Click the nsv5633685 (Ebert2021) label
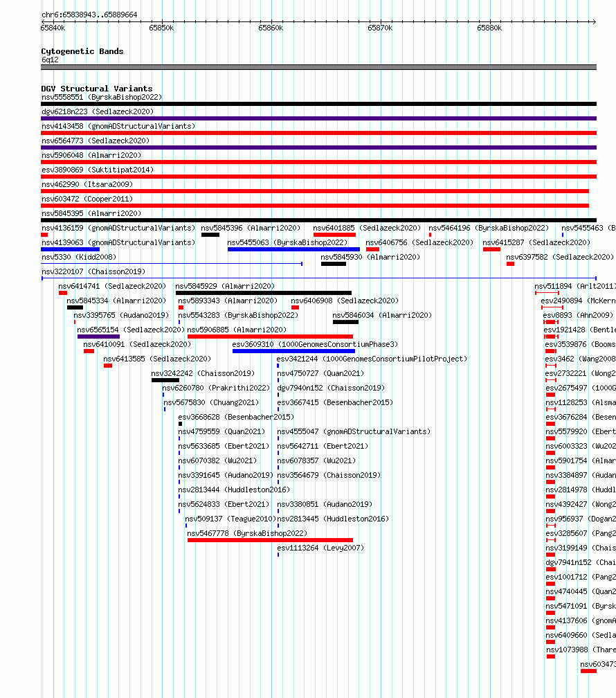Image resolution: width=616 pixels, height=698 pixels. (x=224, y=446)
